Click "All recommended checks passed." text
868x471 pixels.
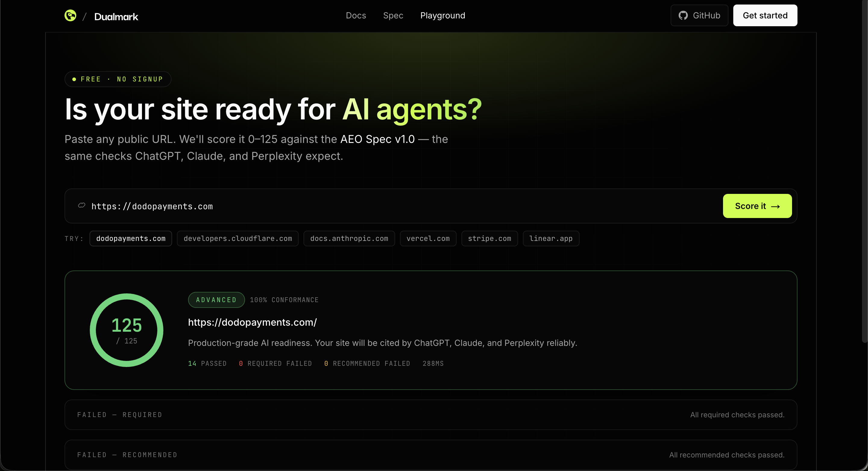pos(727,455)
